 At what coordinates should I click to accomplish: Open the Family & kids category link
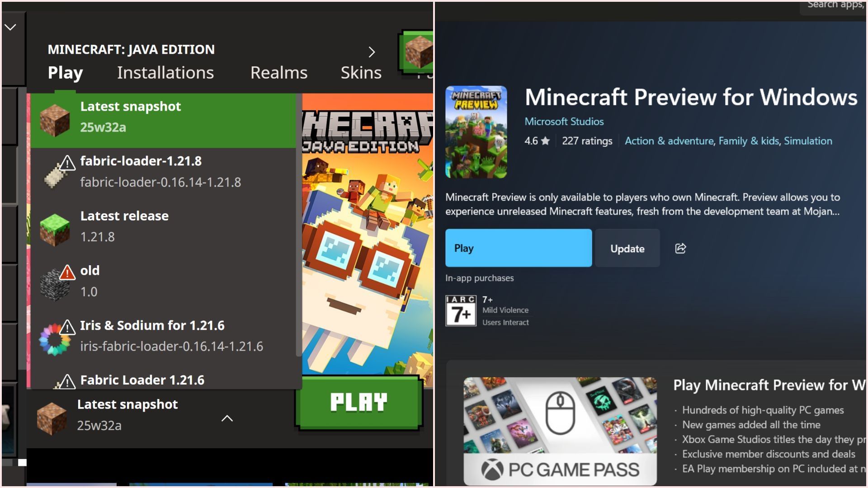pos(749,141)
